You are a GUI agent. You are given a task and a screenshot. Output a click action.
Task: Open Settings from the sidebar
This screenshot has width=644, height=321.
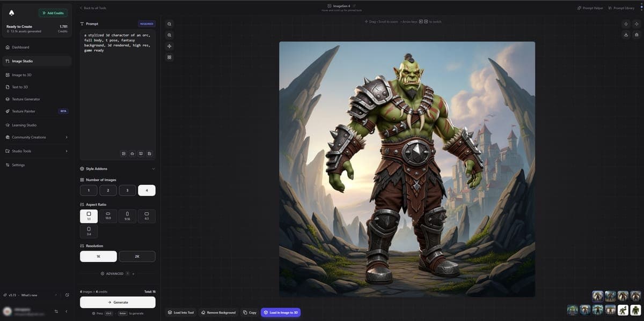(x=36, y=165)
